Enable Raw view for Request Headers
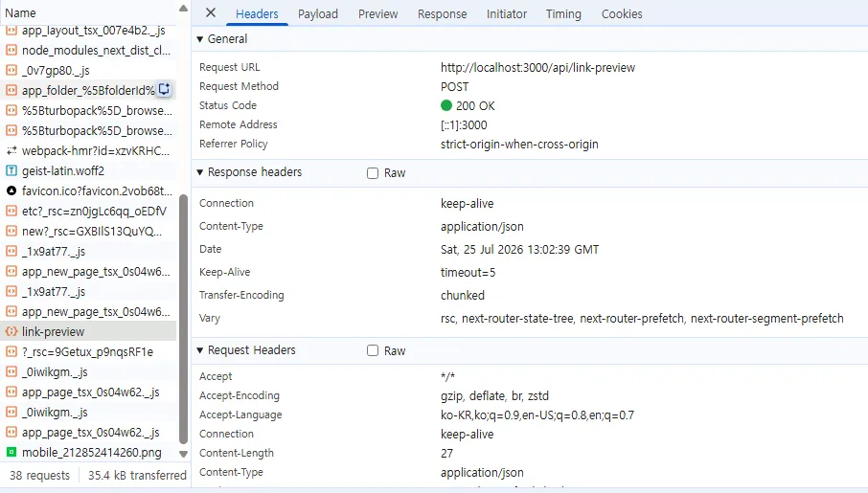This screenshot has height=493, width=868. click(x=373, y=350)
